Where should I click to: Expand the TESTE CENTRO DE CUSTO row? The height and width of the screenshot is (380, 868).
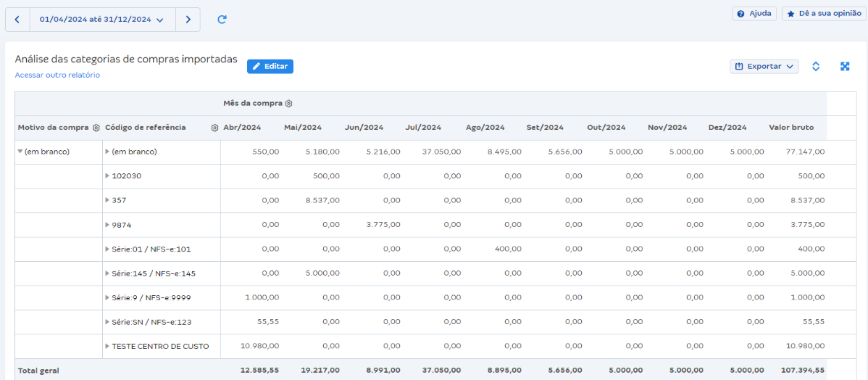(x=107, y=347)
